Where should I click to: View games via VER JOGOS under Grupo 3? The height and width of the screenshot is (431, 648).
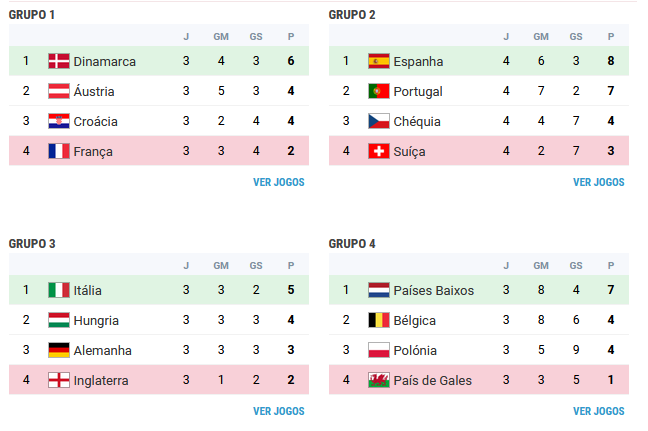[x=279, y=411]
